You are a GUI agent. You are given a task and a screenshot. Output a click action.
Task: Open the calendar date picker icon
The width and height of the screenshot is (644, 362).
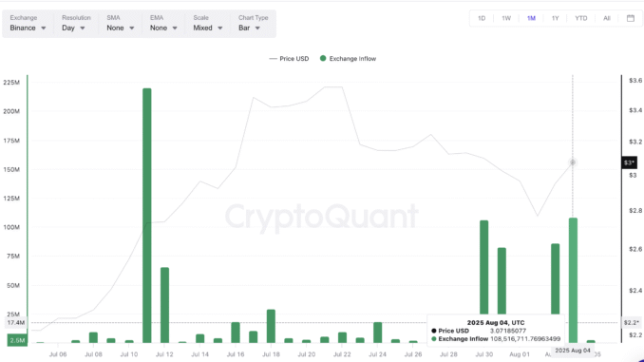(631, 18)
